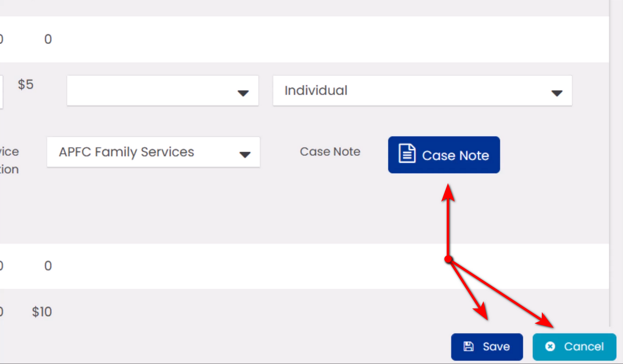Expand the APFC Family Services selector
Screen dimensions: 623x364
coord(153,152)
